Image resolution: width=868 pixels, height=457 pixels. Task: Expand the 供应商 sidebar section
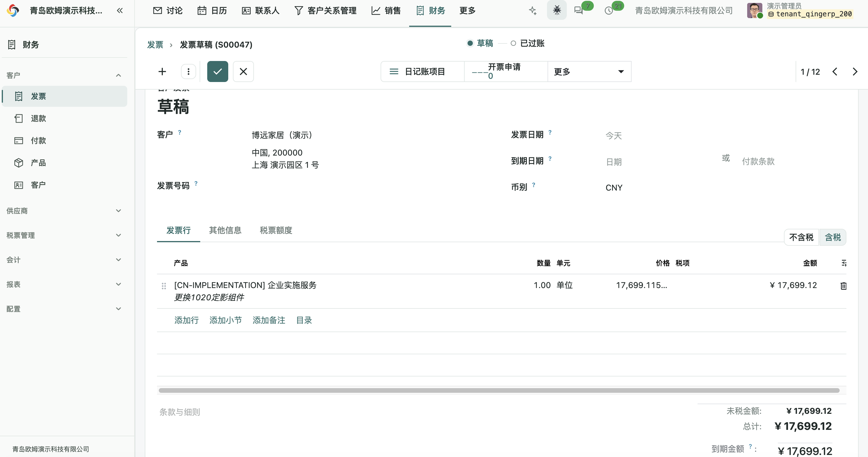[64, 211]
